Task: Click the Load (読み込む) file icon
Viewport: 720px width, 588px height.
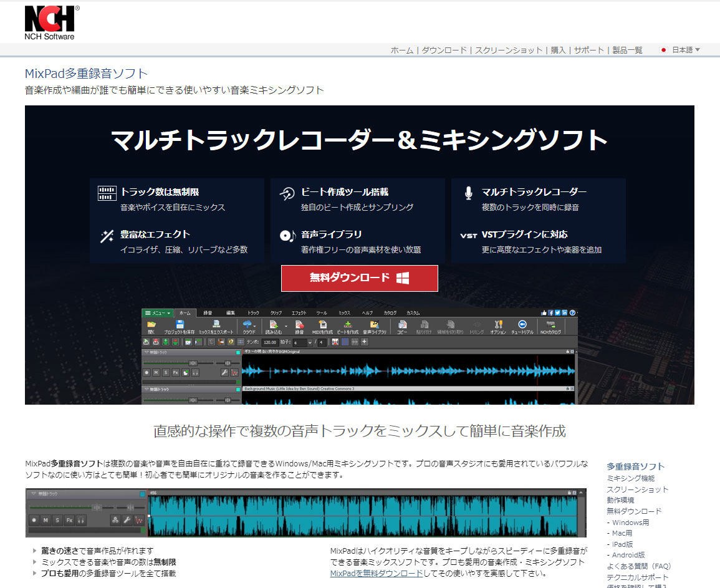Action: (274, 324)
